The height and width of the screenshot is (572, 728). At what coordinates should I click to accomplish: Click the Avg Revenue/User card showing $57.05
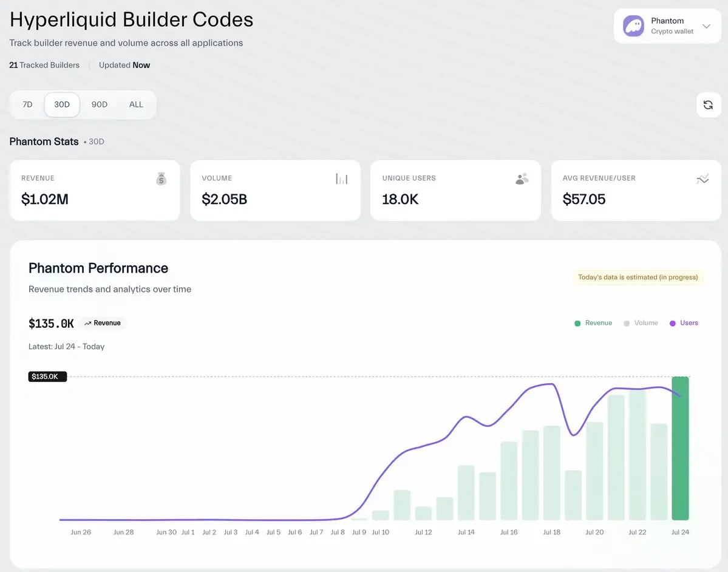click(636, 190)
